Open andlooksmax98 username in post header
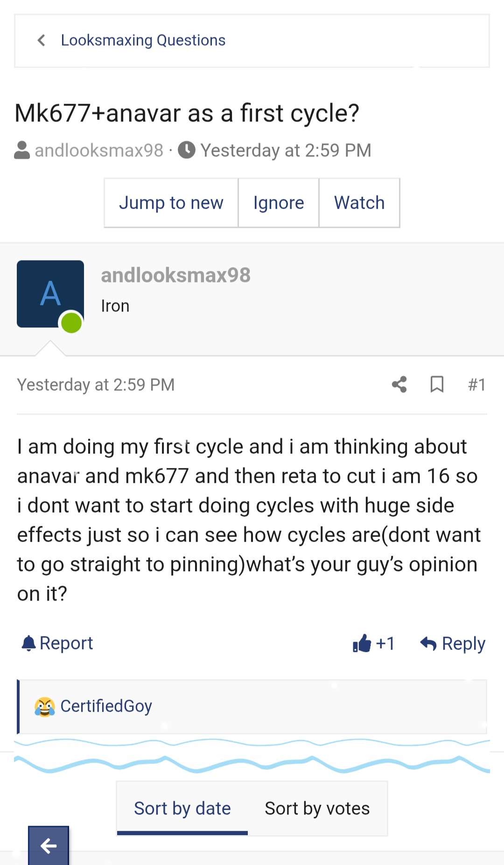The height and width of the screenshot is (865, 504). 175,275
